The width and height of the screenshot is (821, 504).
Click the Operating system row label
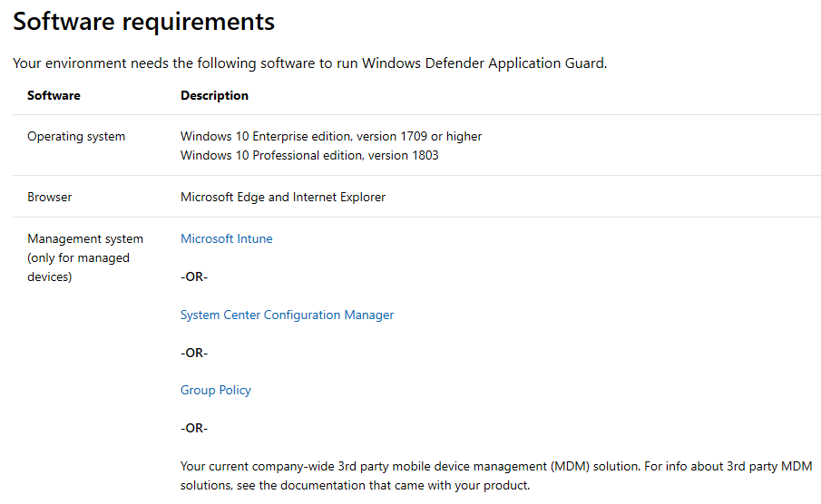click(76, 137)
